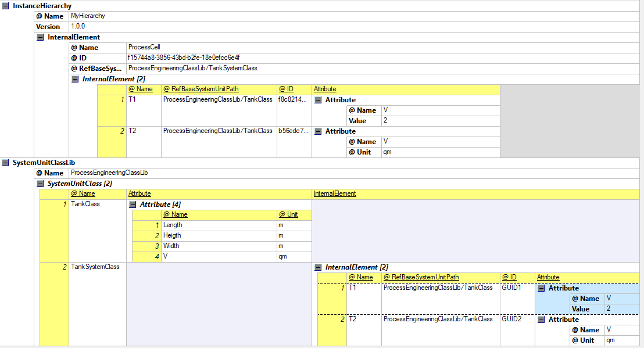The height and width of the screenshot is (348, 644).
Task: Collapse the SystemUnitClassLib root node
Action: 5,163
